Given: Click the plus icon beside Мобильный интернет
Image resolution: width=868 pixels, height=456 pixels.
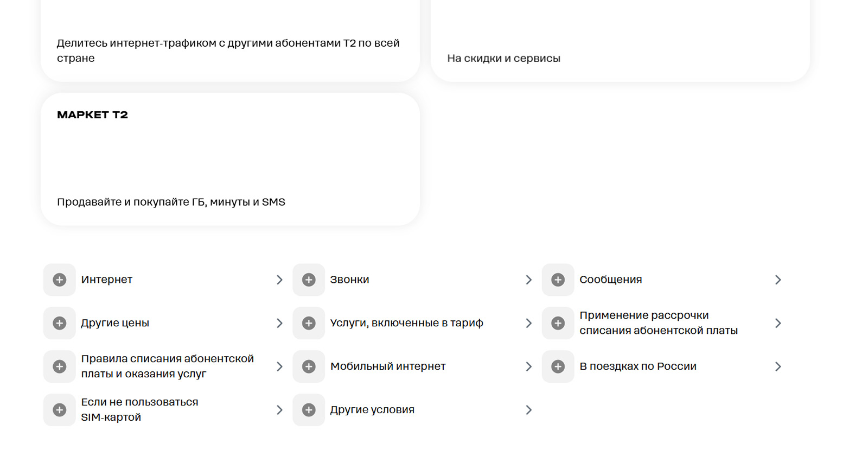Looking at the screenshot, I should 309,366.
